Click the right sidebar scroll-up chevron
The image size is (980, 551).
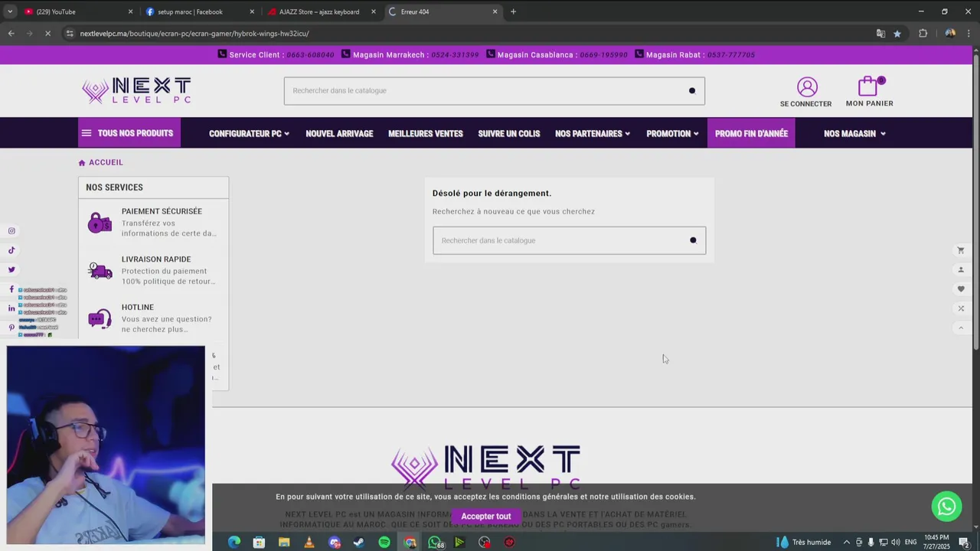coord(961,328)
